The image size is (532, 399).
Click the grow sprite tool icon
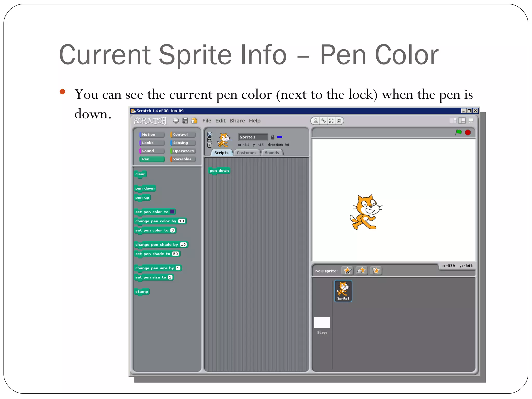331,121
